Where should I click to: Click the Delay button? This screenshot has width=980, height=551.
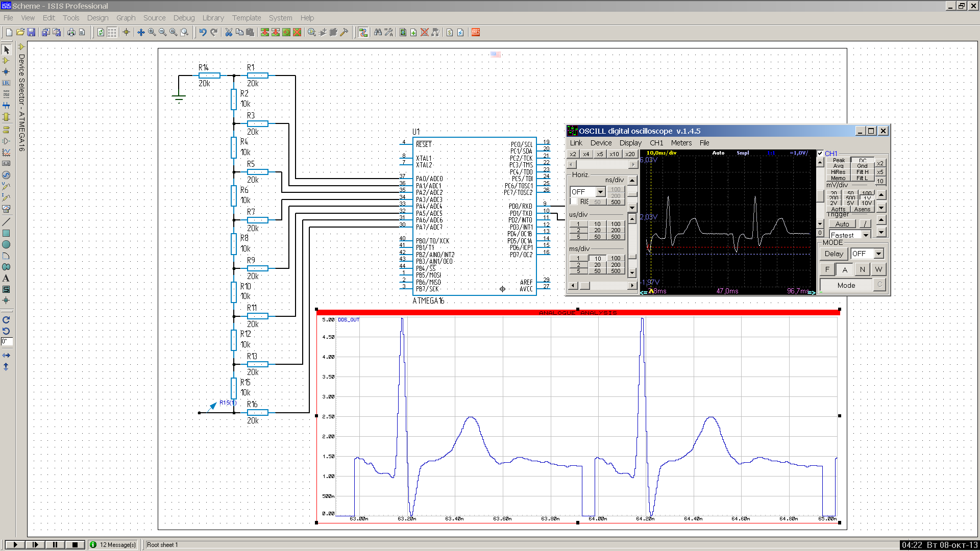coord(834,254)
